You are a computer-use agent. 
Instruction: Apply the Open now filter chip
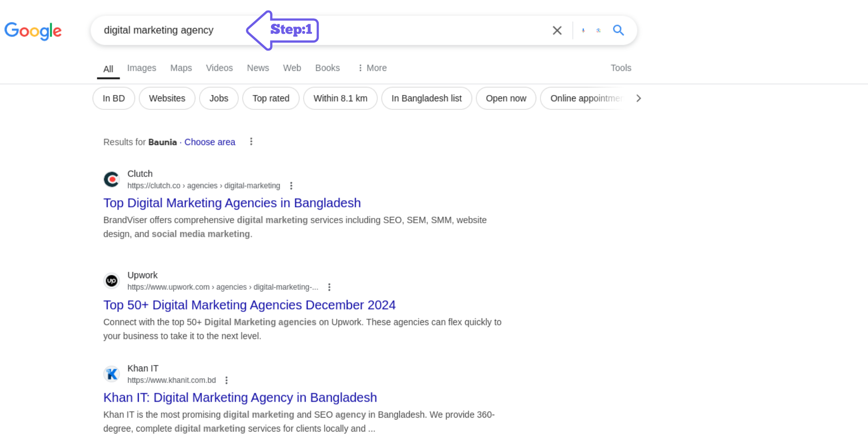506,98
